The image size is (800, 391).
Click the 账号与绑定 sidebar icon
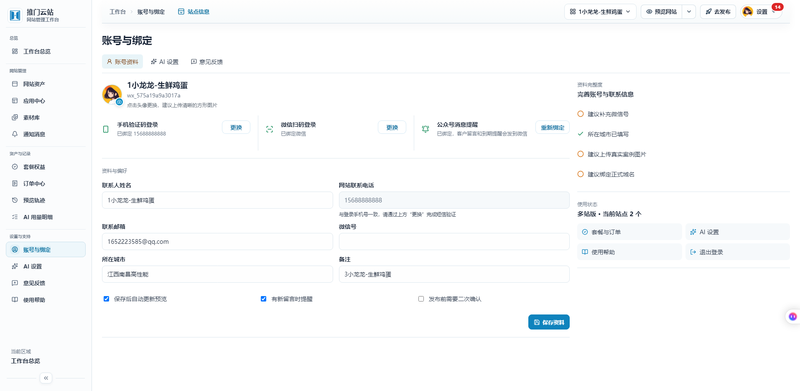[x=15, y=250]
